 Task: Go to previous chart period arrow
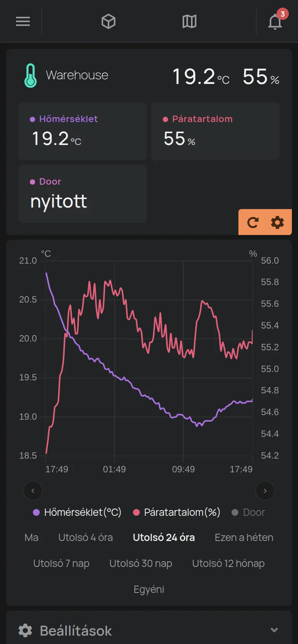tap(33, 491)
